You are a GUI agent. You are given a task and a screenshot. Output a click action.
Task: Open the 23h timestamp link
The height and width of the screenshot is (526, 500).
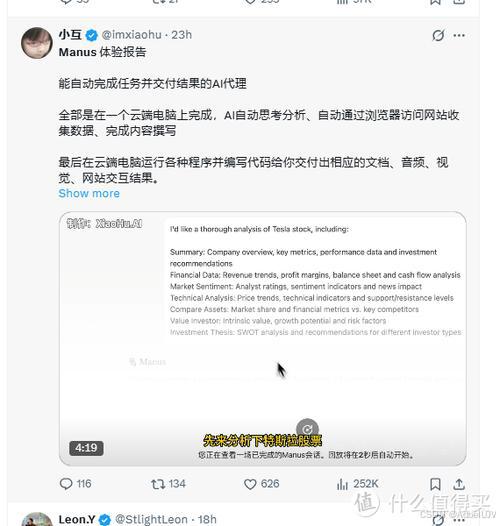[x=182, y=35]
